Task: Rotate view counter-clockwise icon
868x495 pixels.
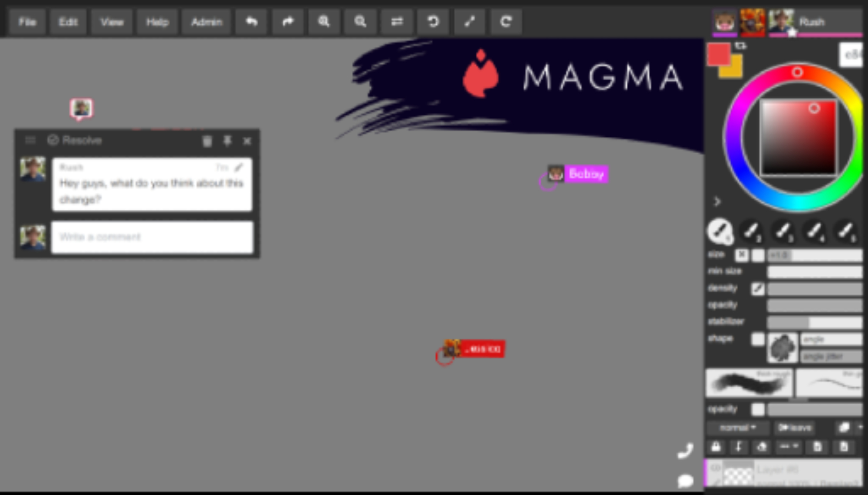Action: 433,22
